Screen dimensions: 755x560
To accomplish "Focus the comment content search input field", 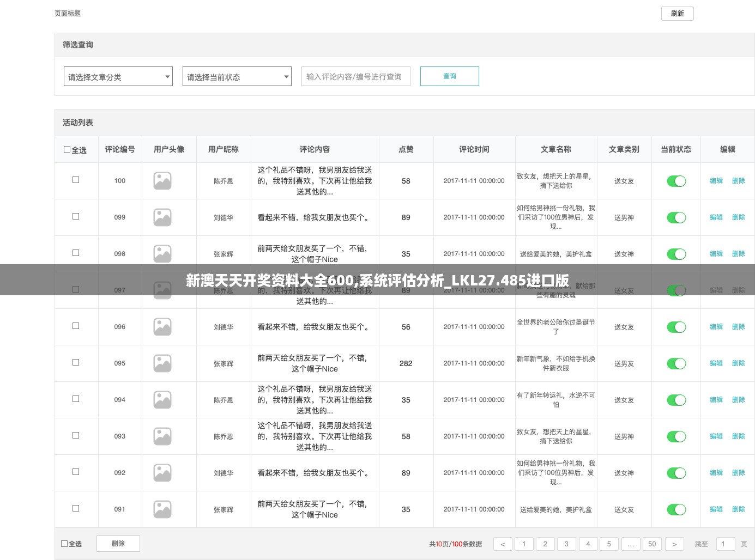I will (355, 77).
